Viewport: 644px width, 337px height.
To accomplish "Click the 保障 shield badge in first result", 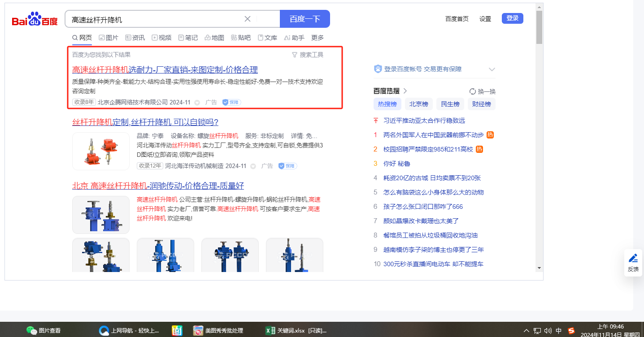I will tap(231, 102).
